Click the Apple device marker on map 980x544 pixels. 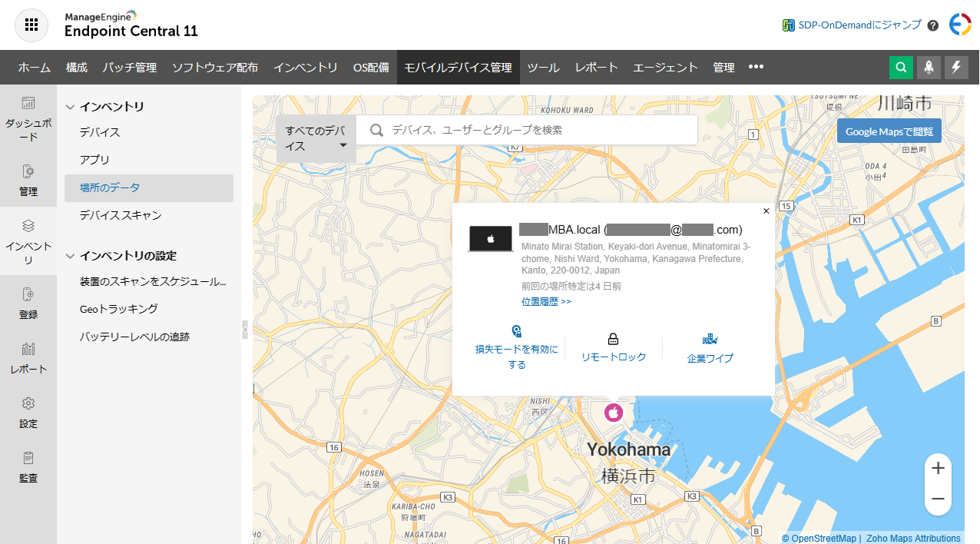tap(613, 413)
